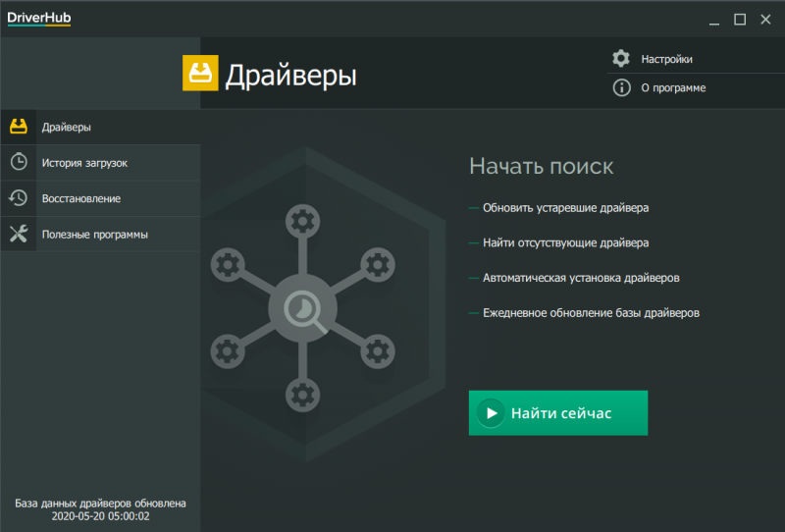Click 'Ежедневное обновление базы драйверов' text
785x532 pixels.
pos(592,313)
